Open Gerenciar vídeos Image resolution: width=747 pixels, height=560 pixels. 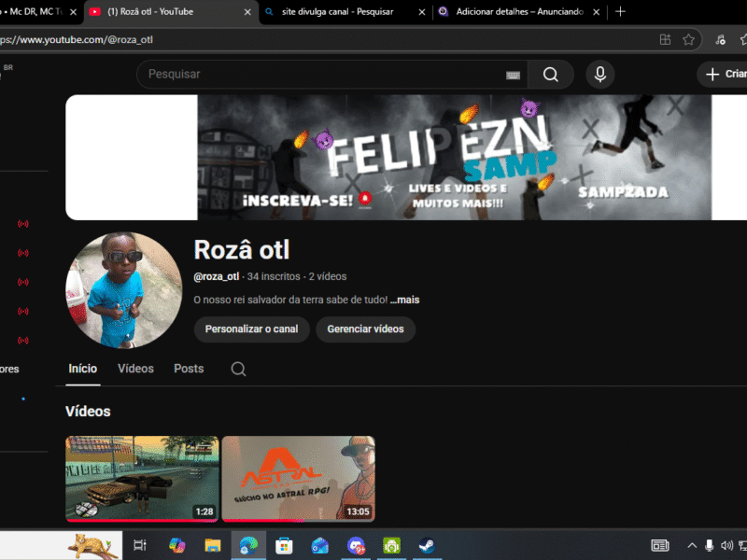click(x=365, y=329)
